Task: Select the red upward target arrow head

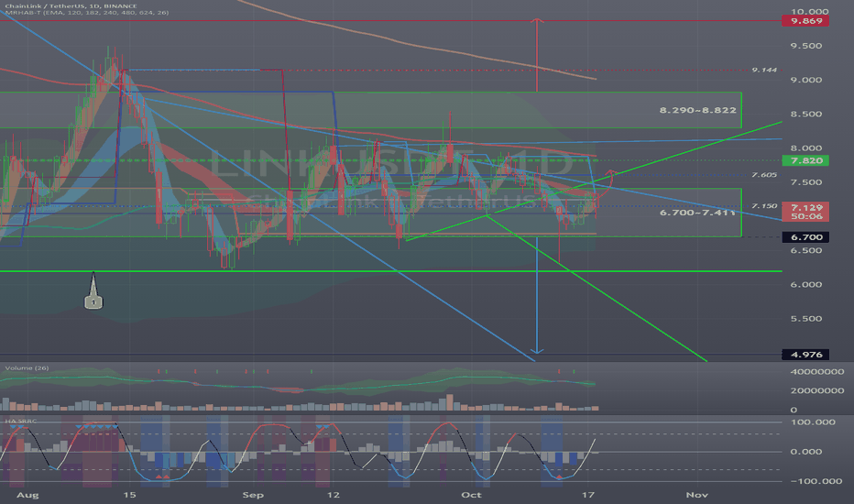Action: [x=537, y=21]
